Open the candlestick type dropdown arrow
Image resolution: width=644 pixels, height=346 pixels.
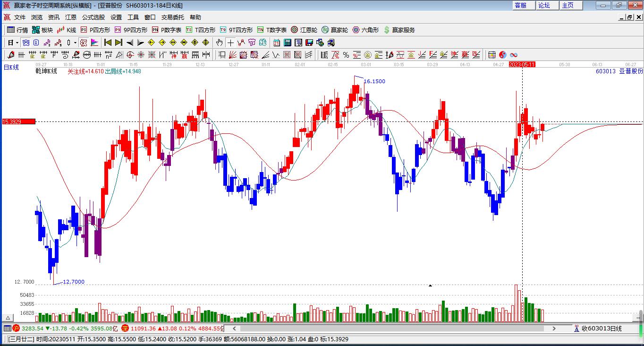75,43
